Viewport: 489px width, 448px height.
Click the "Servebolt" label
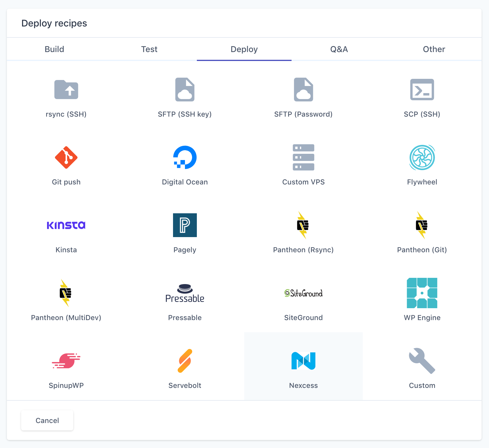point(185,386)
